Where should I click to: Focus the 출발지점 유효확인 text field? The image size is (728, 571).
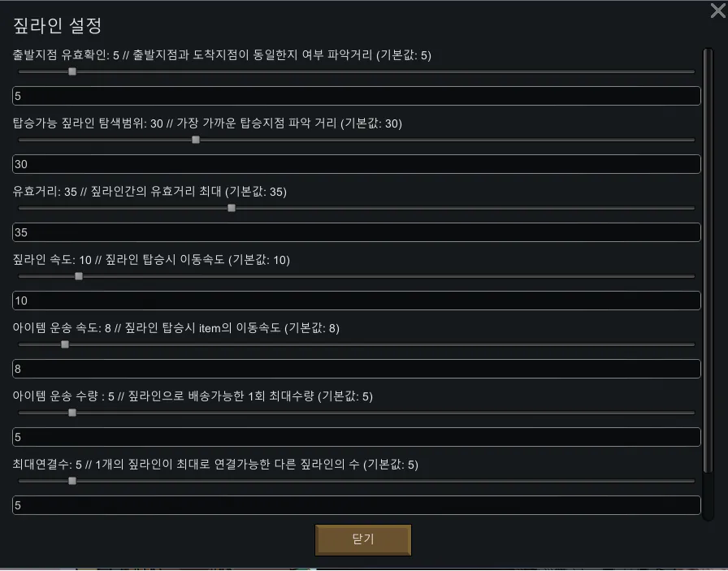click(x=356, y=96)
